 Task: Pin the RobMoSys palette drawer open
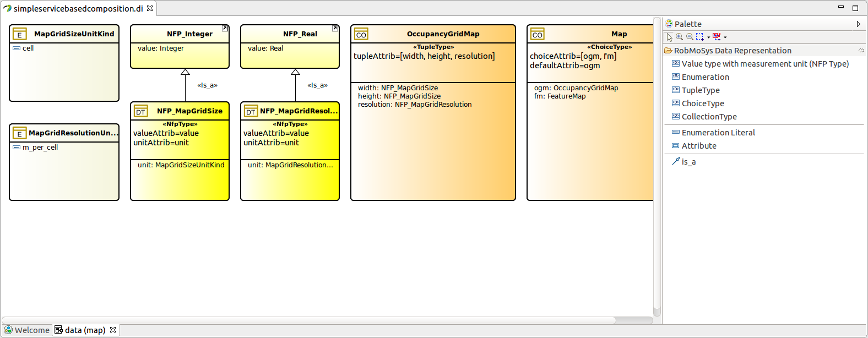[x=861, y=51]
